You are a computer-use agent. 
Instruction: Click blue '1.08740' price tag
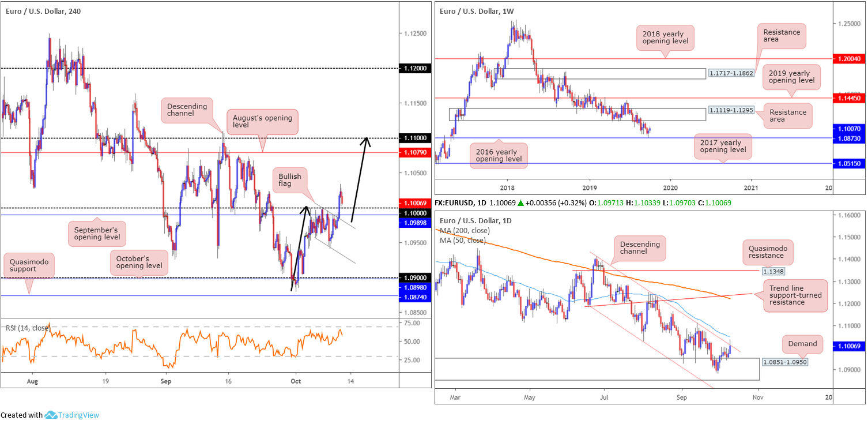415,297
